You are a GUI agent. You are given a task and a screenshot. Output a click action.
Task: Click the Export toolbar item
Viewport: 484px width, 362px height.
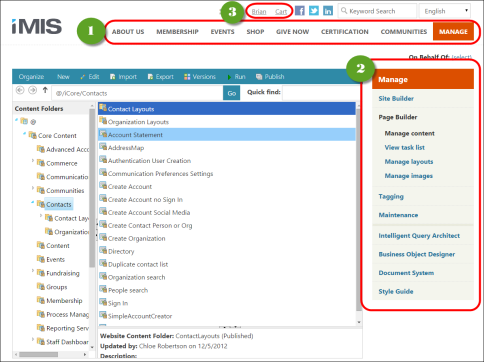(161, 77)
